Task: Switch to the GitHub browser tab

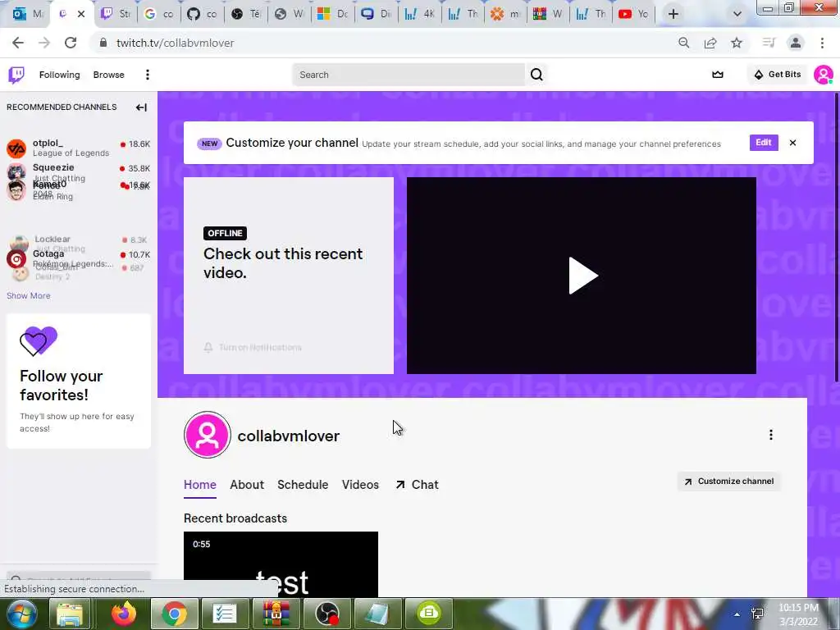Action: point(202,15)
